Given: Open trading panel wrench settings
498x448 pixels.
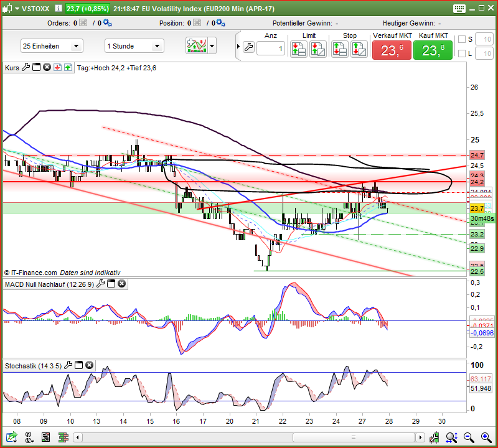Looking at the screenshot, I should click(248, 47).
